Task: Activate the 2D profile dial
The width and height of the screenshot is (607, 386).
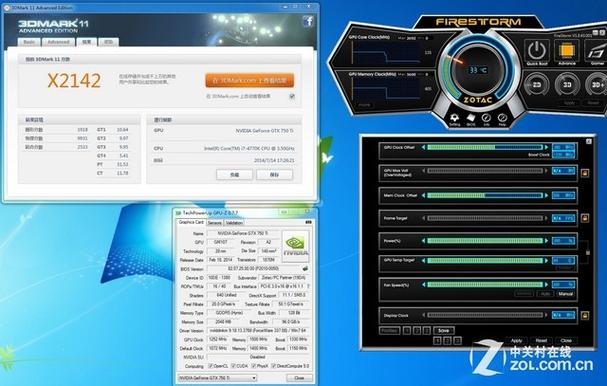Action: coord(537,84)
